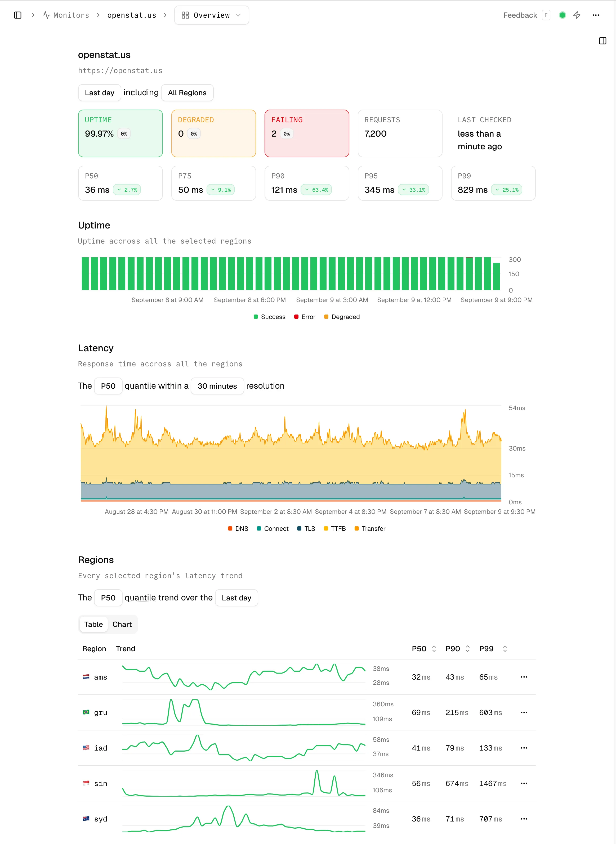The width and height of the screenshot is (616, 844).
Task: Switch to the Chart tab in Regions
Action: (122, 625)
